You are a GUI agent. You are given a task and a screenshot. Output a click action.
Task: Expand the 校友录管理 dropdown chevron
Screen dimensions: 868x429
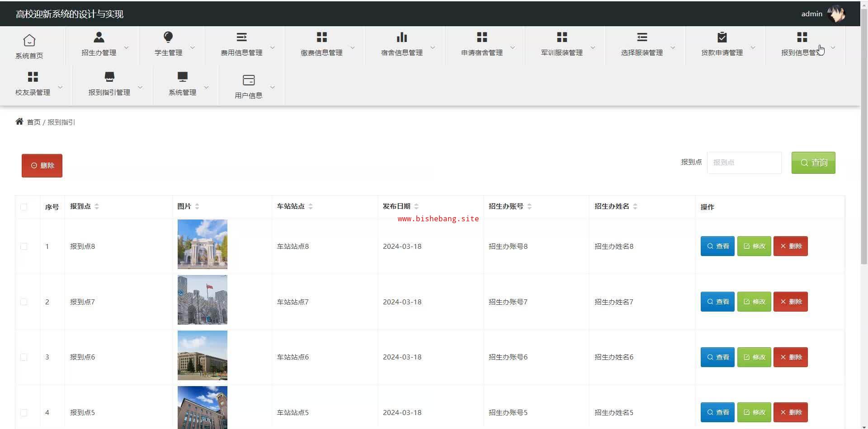pyautogui.click(x=60, y=87)
